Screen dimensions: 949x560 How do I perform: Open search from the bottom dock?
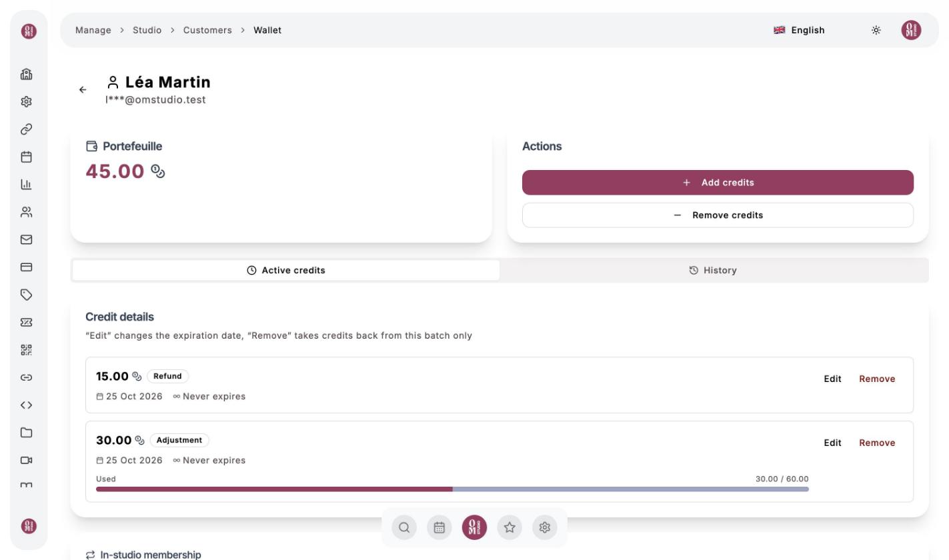(404, 527)
